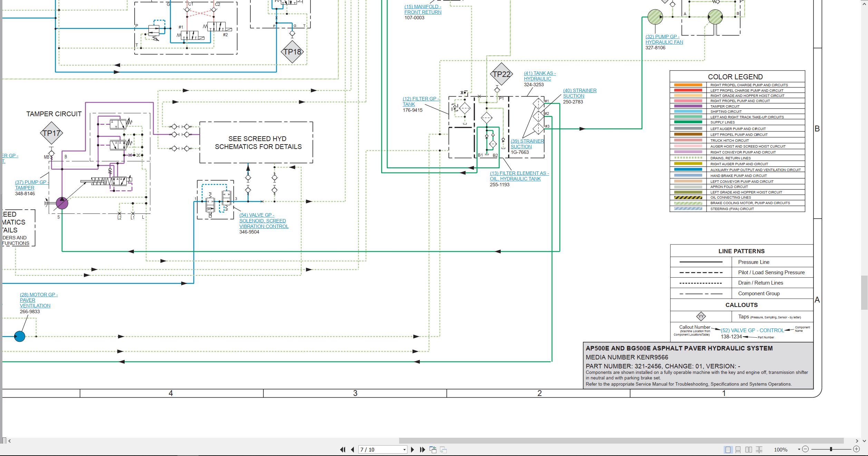Click the (52) Valve GP - Control callout example
Screen dimensions: 868x456
(752, 330)
